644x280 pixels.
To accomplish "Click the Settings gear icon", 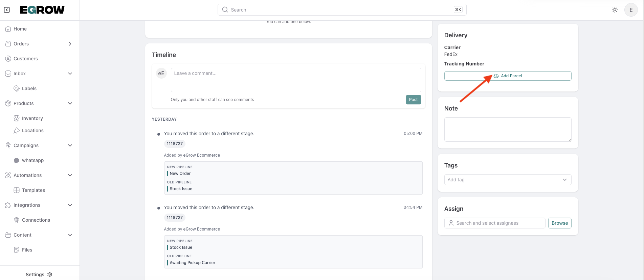I will pos(50,275).
